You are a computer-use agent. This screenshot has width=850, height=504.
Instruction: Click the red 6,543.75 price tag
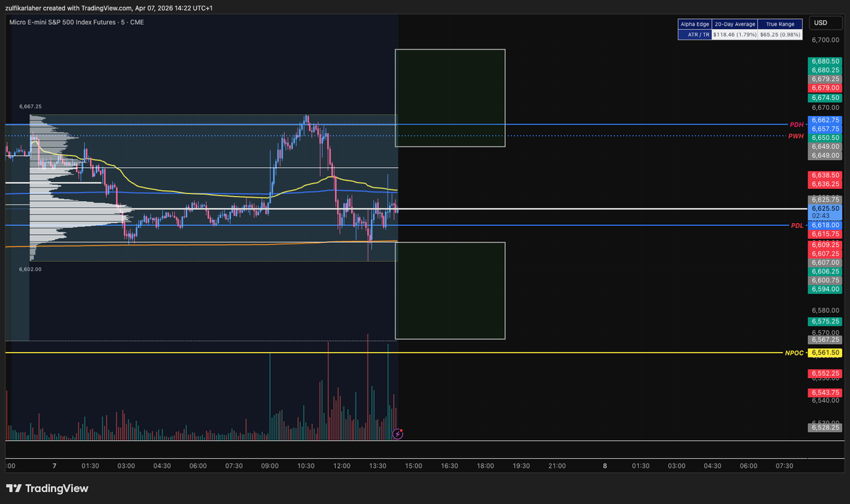pos(825,392)
